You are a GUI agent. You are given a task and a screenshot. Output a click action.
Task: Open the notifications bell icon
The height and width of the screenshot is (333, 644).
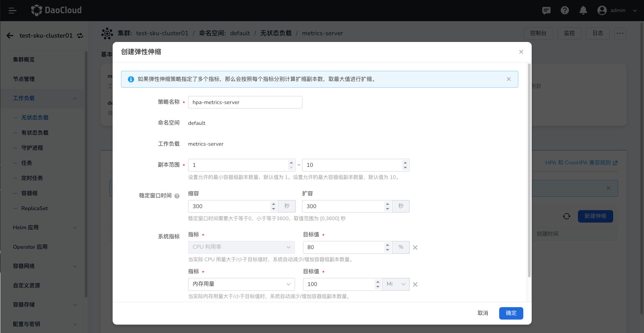(x=583, y=10)
